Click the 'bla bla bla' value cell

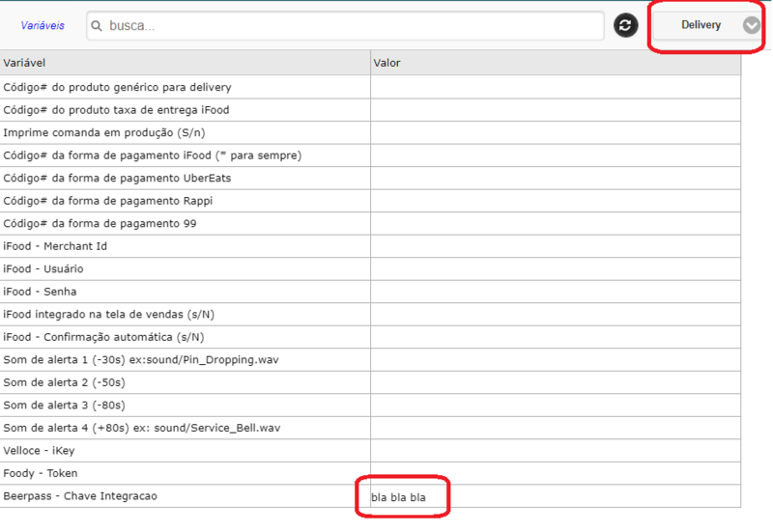tap(556, 496)
